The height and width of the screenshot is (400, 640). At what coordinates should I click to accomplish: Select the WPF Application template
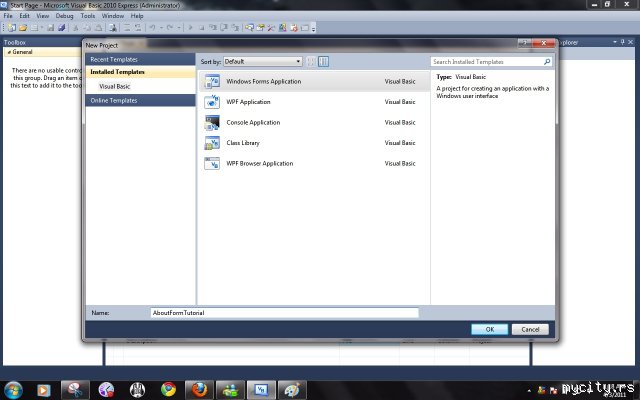pos(314,102)
